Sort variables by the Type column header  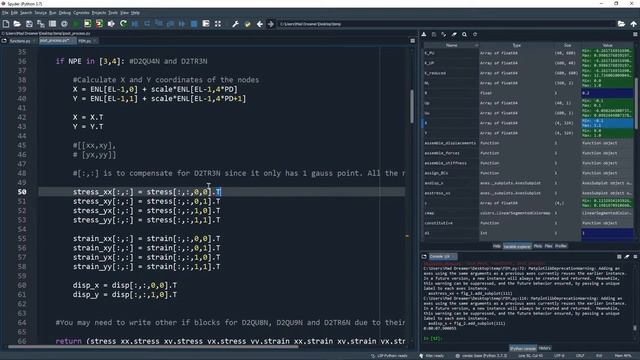coord(516,45)
